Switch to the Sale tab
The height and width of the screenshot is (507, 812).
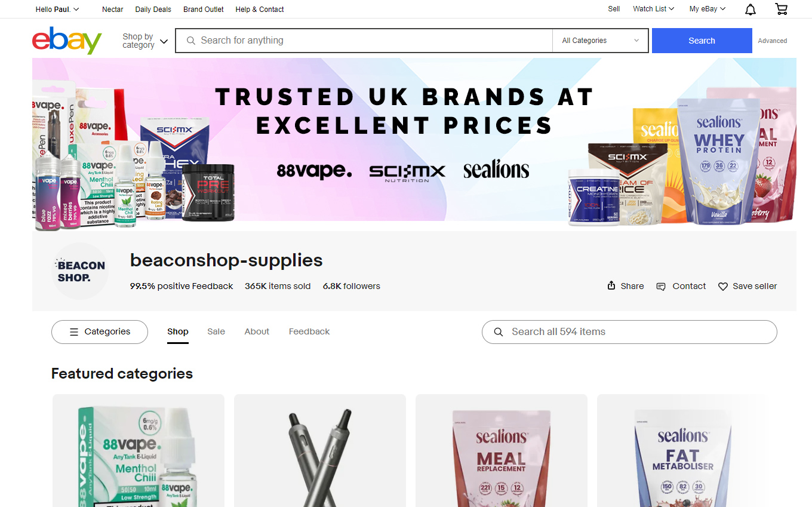pos(216,331)
